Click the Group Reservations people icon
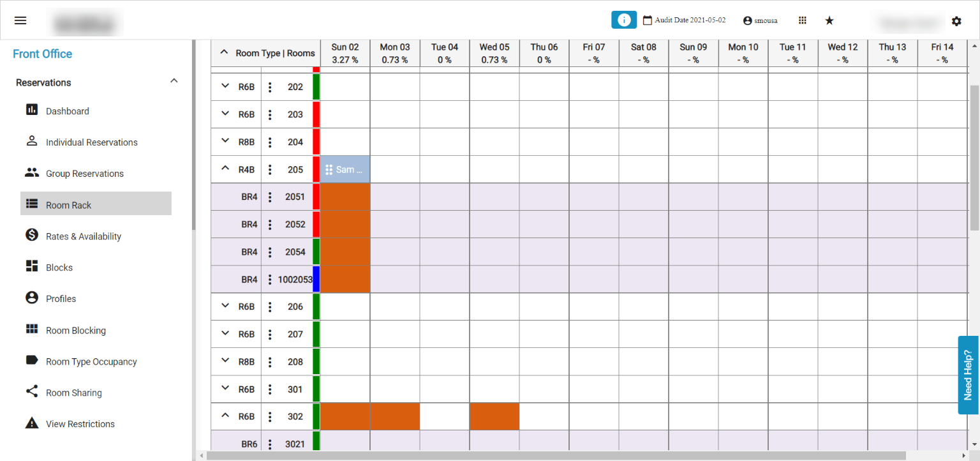Image resolution: width=980 pixels, height=461 pixels. pyautogui.click(x=32, y=172)
